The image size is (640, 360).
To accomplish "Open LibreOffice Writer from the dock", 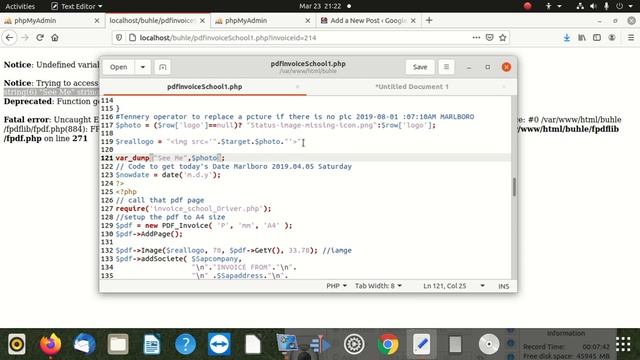I will pos(152,344).
